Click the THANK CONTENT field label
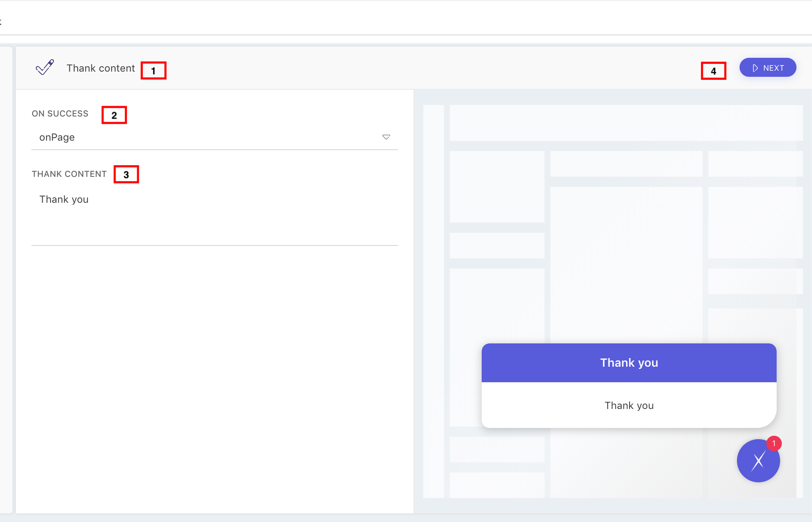 [69, 174]
